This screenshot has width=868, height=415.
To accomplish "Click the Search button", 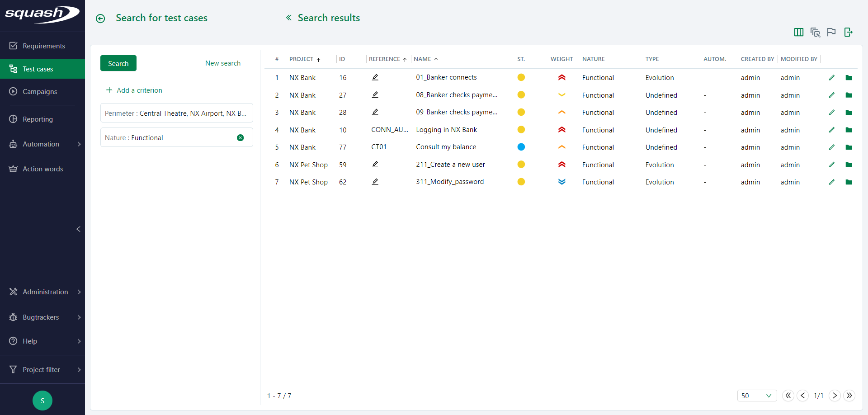I will [118, 63].
